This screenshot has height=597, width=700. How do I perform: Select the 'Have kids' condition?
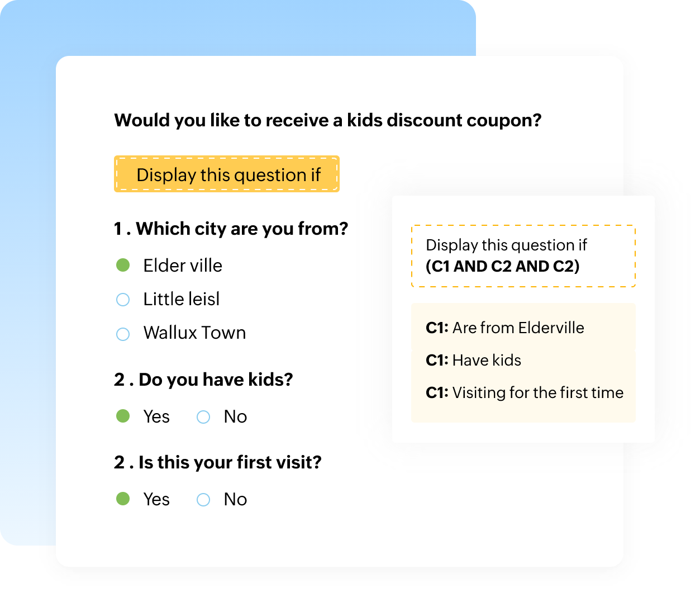pyautogui.click(x=473, y=361)
